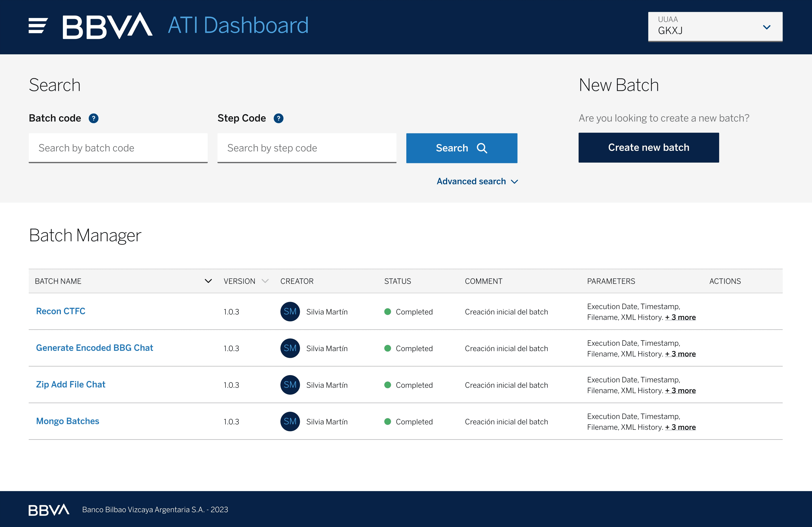This screenshot has height=527, width=812.
Task: Click the Step Code help icon
Action: pyautogui.click(x=278, y=118)
